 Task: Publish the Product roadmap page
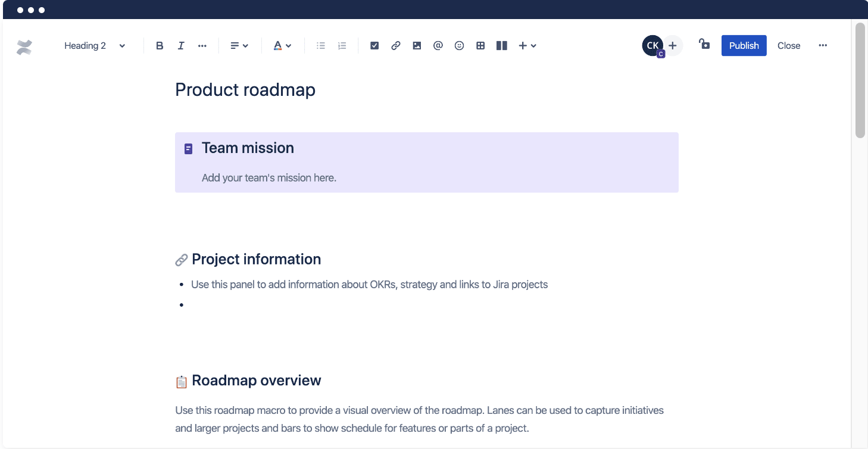[x=744, y=45]
